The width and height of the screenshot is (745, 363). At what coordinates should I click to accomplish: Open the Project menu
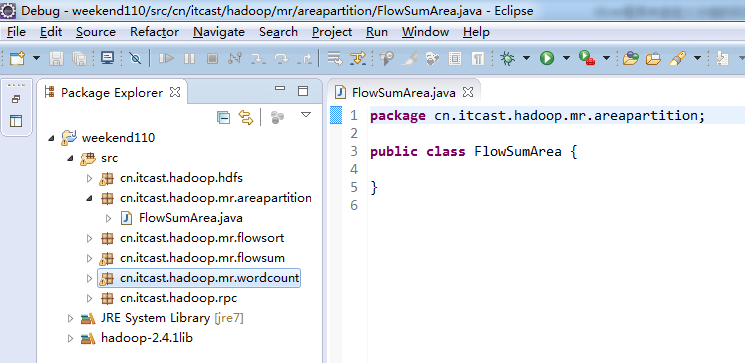point(332,32)
